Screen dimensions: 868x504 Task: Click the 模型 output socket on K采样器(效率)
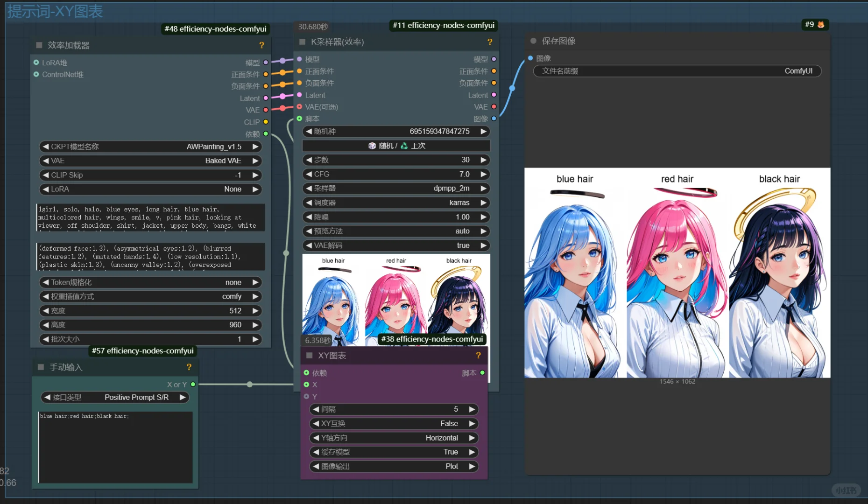click(494, 59)
